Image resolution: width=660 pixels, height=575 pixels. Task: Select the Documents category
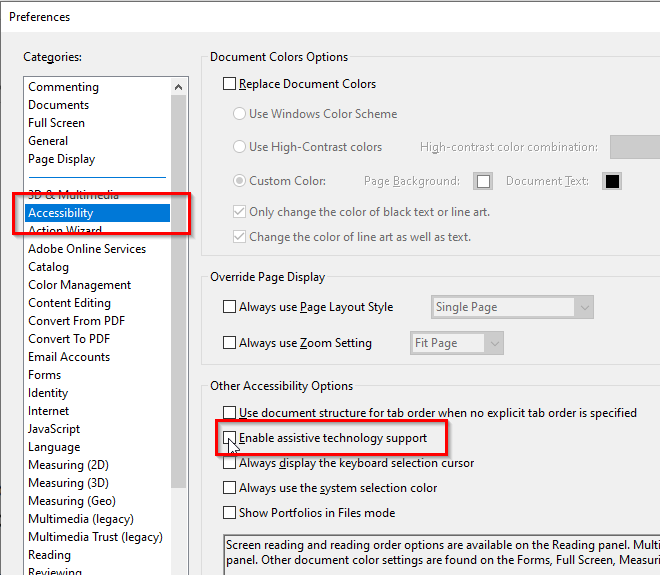[59, 105]
